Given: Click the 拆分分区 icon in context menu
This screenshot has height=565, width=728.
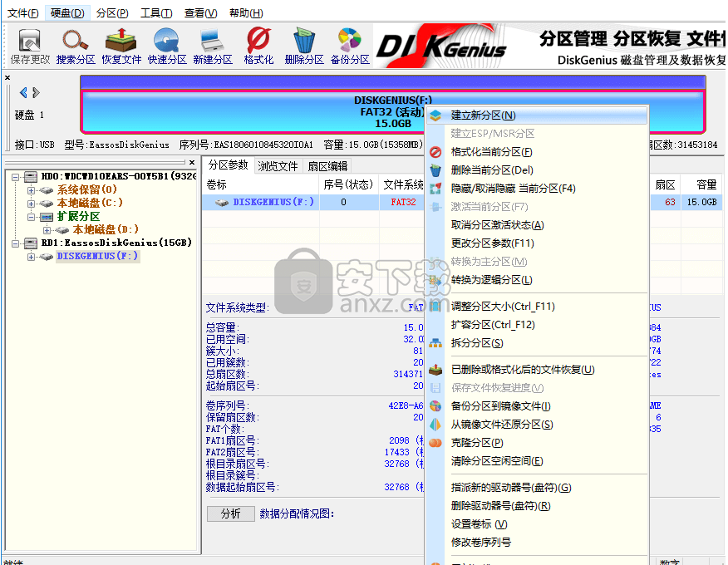Looking at the screenshot, I should click(x=435, y=342).
